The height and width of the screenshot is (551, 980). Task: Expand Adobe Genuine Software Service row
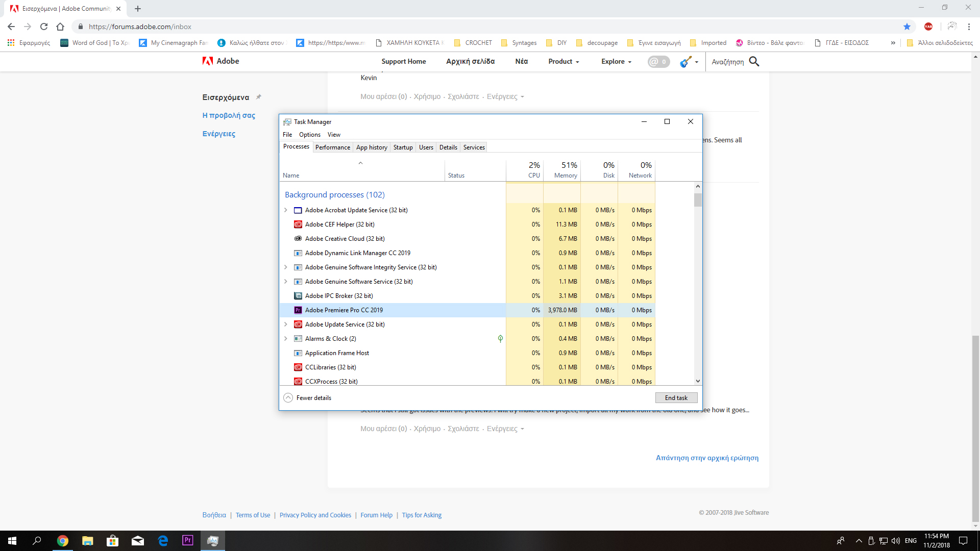(286, 282)
